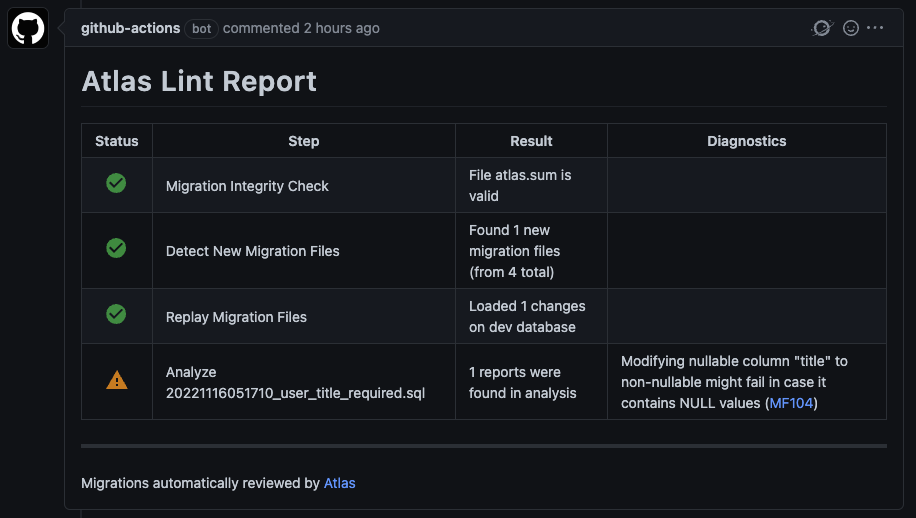Select the 20221116051710_user_title_required.sql filename text
Image resolution: width=916 pixels, height=518 pixels.
pos(296,393)
